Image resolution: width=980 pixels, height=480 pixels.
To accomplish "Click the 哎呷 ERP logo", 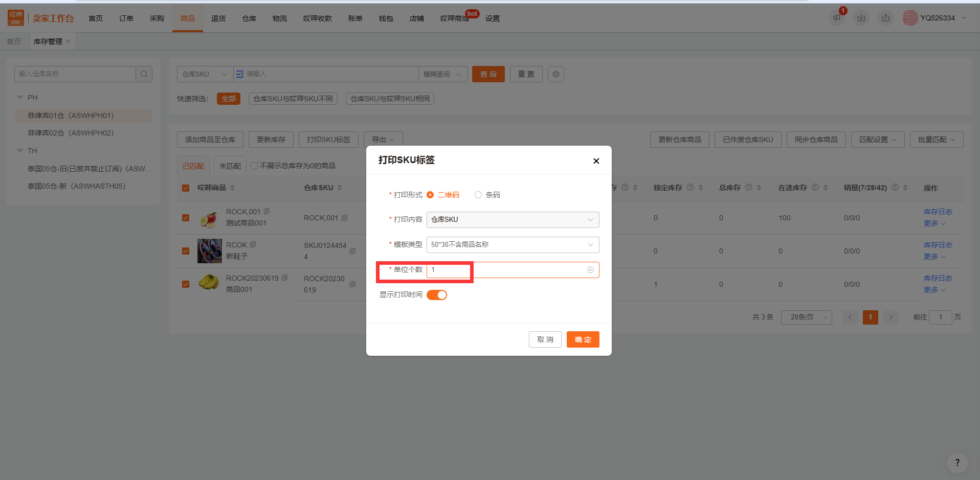I will click(x=16, y=18).
